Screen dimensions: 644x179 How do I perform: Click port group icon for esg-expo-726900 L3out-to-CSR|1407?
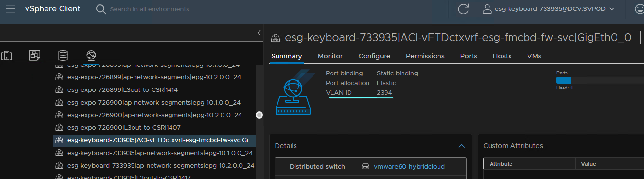point(59,127)
